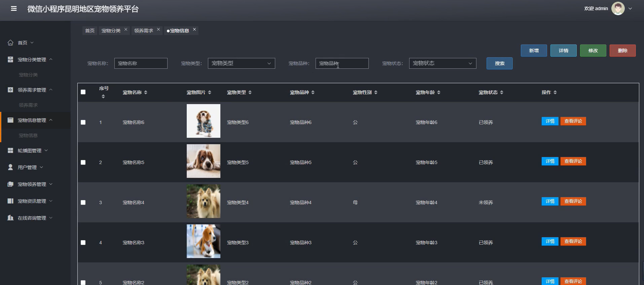Switch to the 领养需求 tab
Screen dimensions: 644x285
point(144,31)
